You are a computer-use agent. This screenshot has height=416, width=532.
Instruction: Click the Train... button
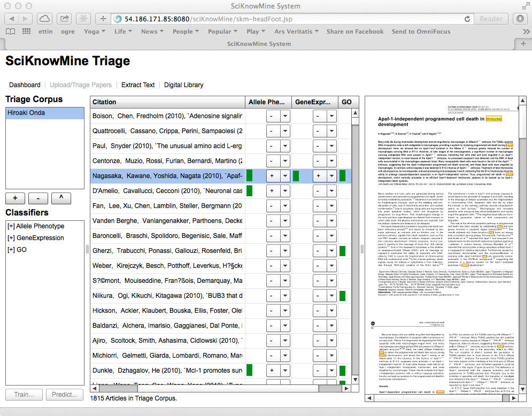24,395
